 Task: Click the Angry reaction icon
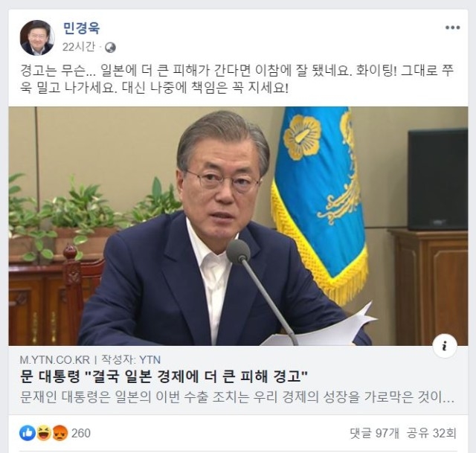point(60,433)
